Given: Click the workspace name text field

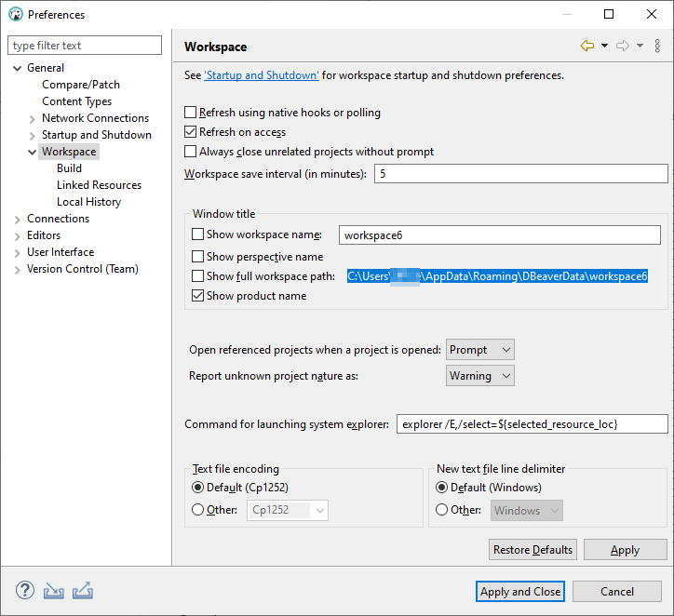Looking at the screenshot, I should [500, 235].
